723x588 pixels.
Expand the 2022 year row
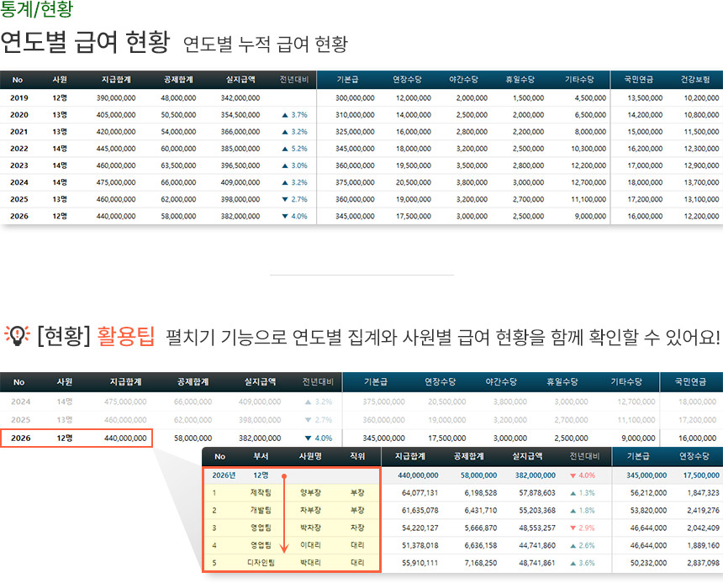point(18,149)
